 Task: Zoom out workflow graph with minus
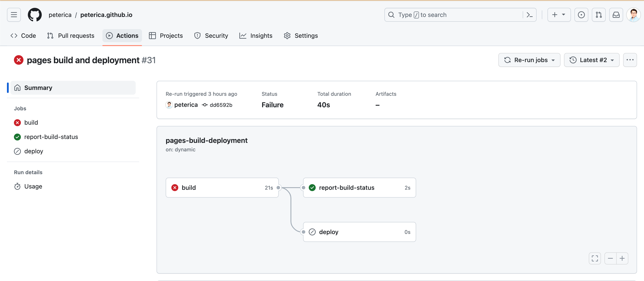(610, 258)
